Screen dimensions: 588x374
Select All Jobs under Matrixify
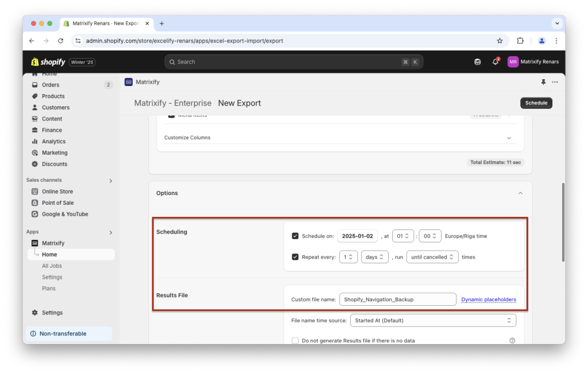(52, 266)
